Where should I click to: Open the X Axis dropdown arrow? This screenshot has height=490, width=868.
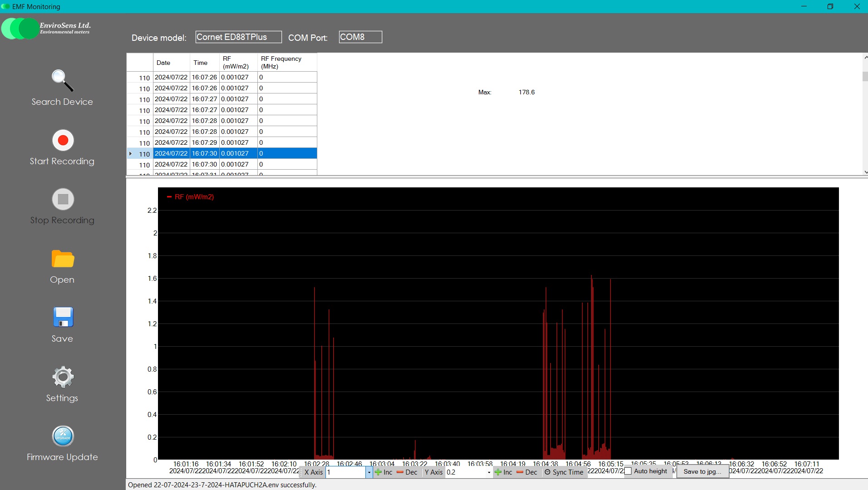click(369, 472)
